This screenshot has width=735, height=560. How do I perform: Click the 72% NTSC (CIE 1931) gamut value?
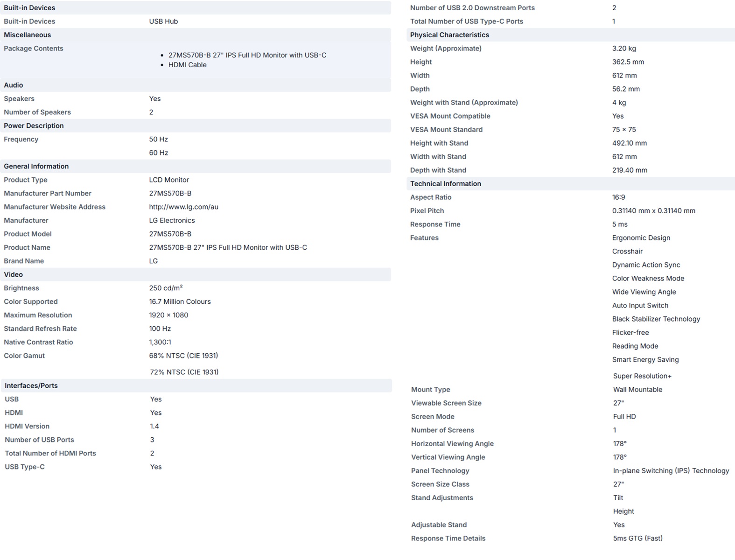(184, 372)
